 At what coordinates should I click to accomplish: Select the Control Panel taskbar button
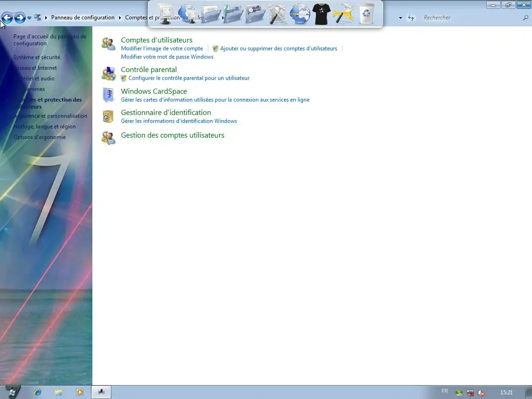101,392
